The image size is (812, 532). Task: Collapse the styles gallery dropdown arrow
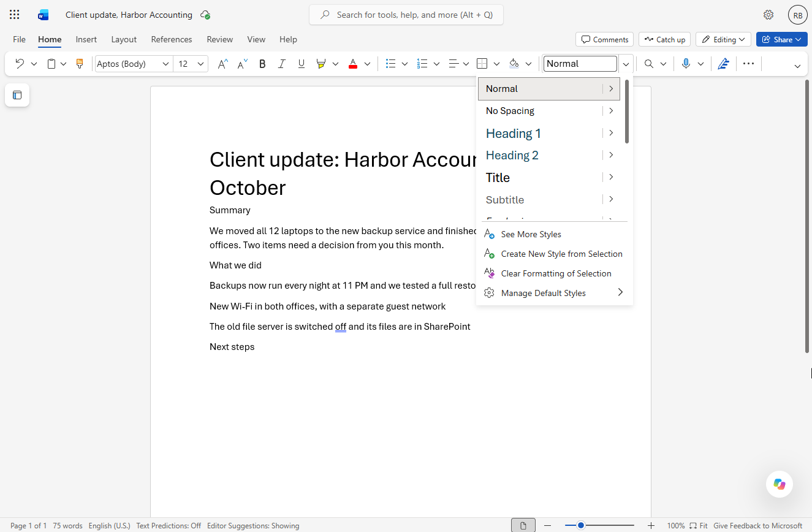click(x=626, y=64)
